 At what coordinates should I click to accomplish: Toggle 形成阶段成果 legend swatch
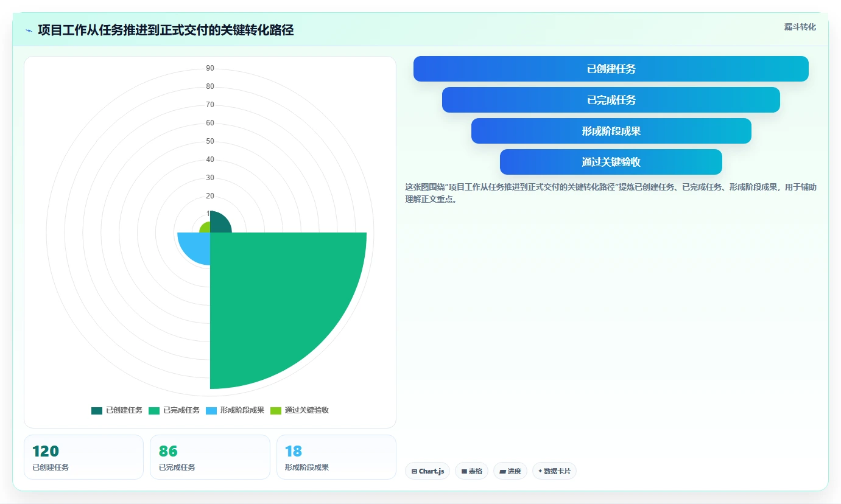tap(211, 410)
